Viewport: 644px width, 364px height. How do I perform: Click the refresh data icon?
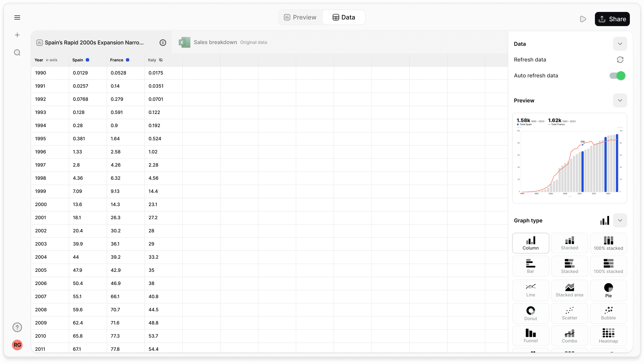pyautogui.click(x=620, y=60)
